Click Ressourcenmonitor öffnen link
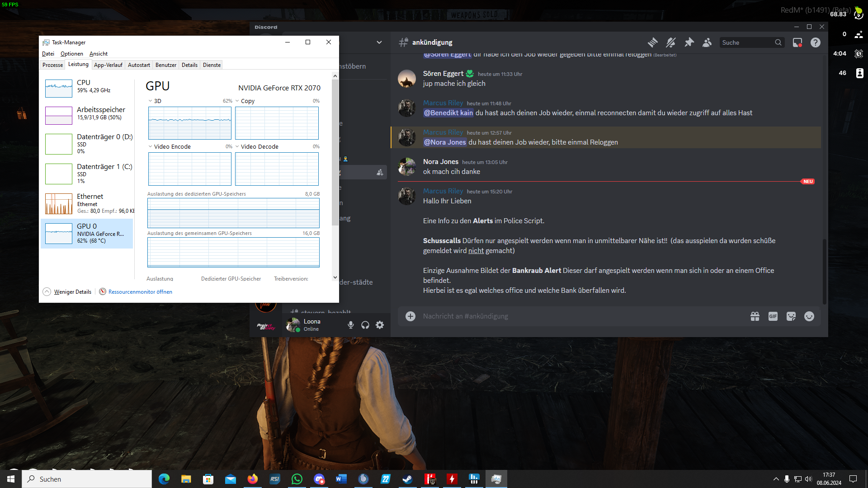 140,292
